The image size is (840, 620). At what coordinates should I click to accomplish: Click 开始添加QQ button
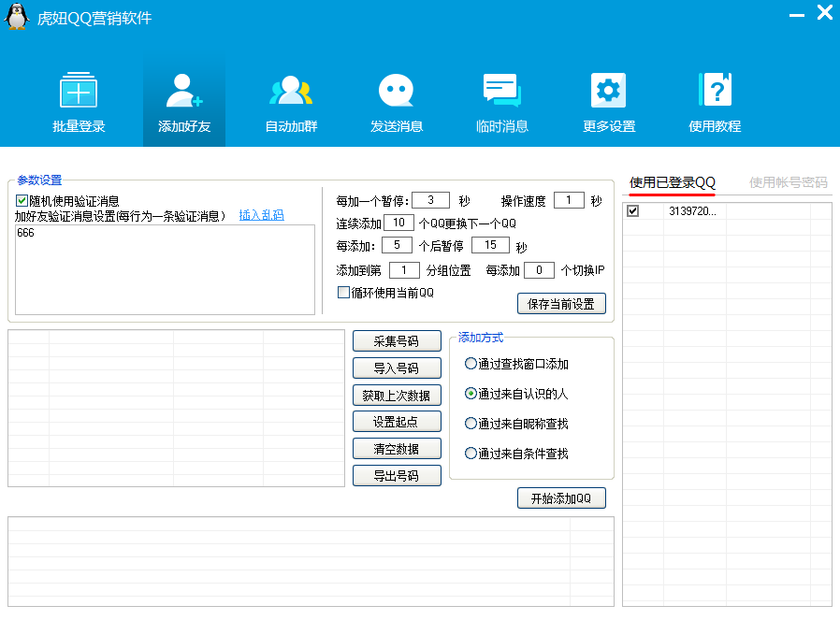tap(561, 497)
